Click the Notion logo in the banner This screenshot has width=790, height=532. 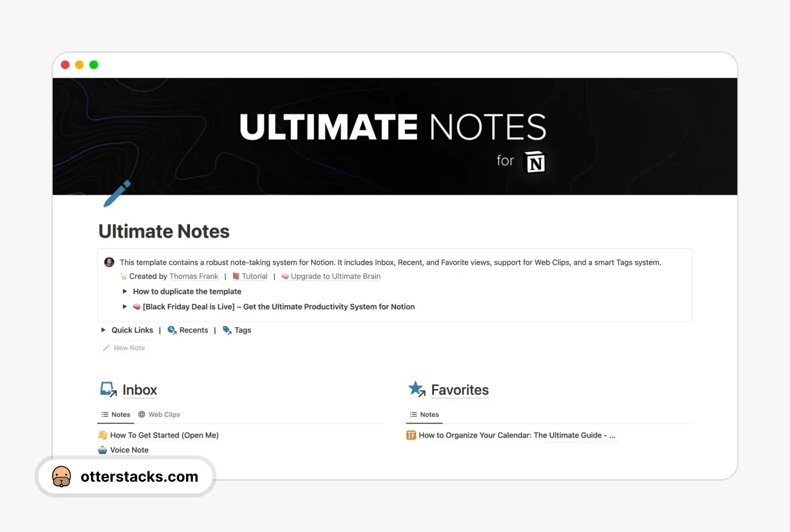[535, 162]
